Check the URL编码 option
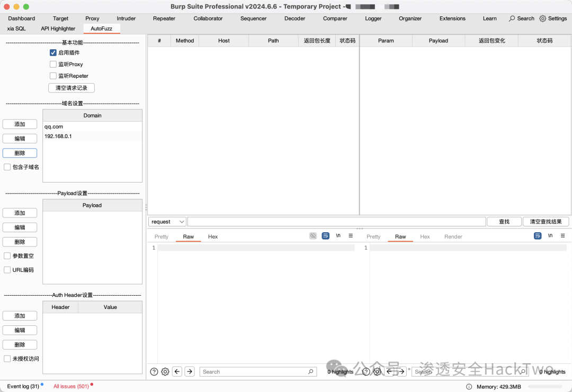The width and height of the screenshot is (572, 392). coord(7,270)
